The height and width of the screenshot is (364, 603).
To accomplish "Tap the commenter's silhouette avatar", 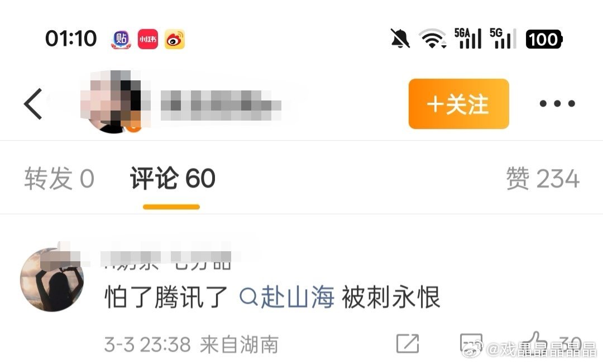I will (51, 280).
